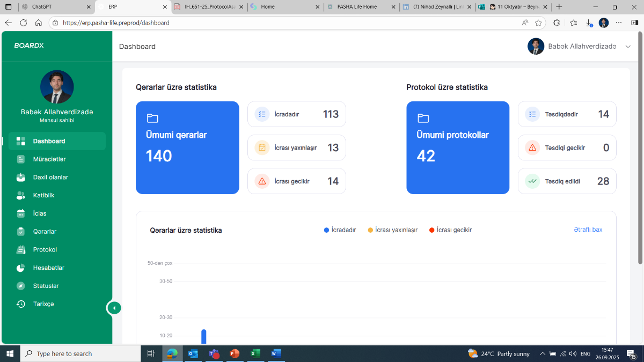Open the Ümumi qərarlar blue card
644x362 pixels.
pyautogui.click(x=187, y=147)
